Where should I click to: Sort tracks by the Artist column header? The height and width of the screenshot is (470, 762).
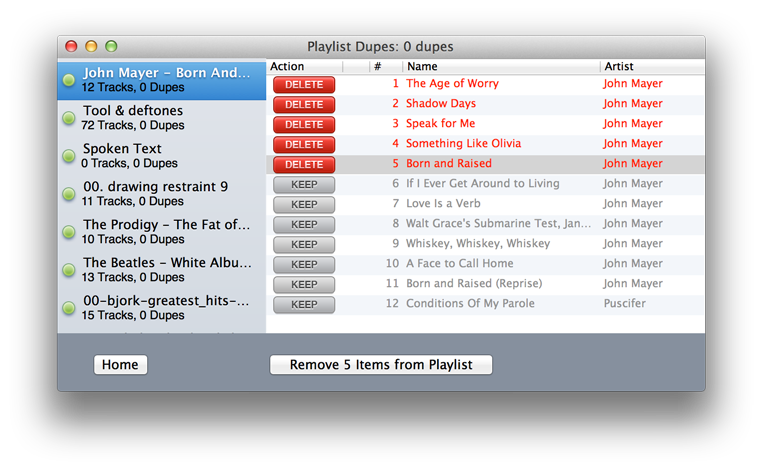650,66
